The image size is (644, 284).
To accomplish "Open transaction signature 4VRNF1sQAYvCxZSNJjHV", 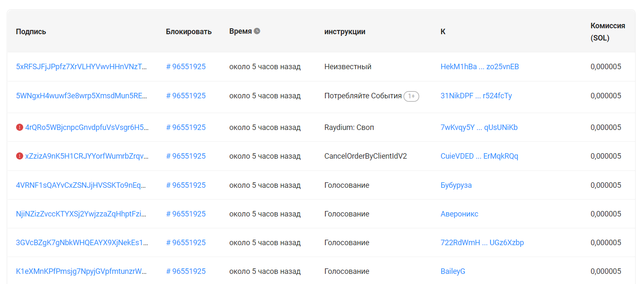I will point(82,185).
